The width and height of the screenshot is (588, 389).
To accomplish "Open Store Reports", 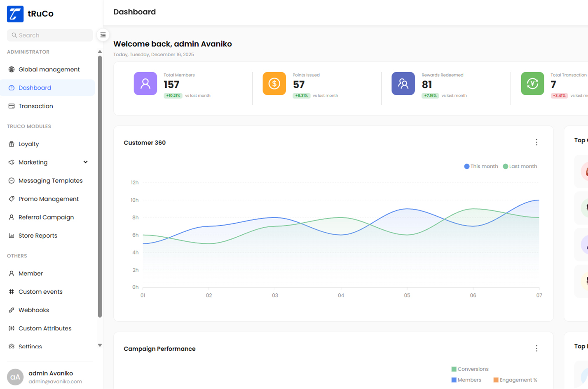I will click(x=38, y=235).
